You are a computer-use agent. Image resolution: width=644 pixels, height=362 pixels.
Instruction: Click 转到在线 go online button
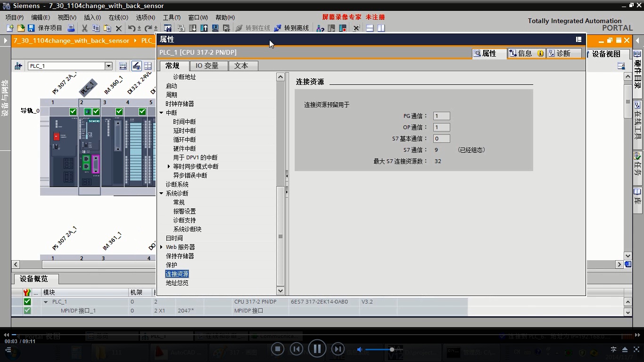point(253,28)
